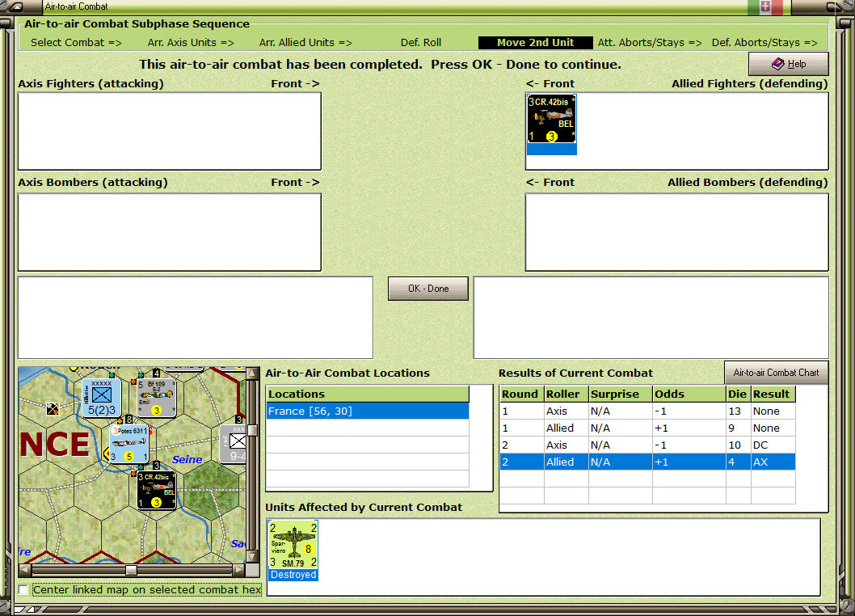This screenshot has height=616, width=855.
Task: Click the Def. Roll step
Action: point(421,43)
